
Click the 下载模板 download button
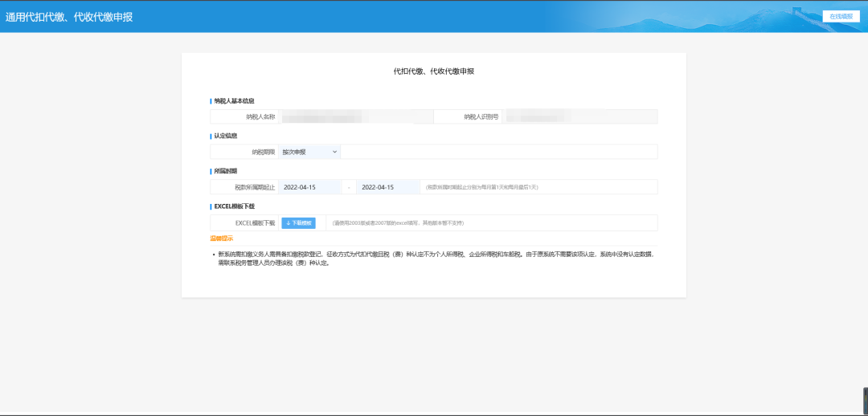point(298,222)
